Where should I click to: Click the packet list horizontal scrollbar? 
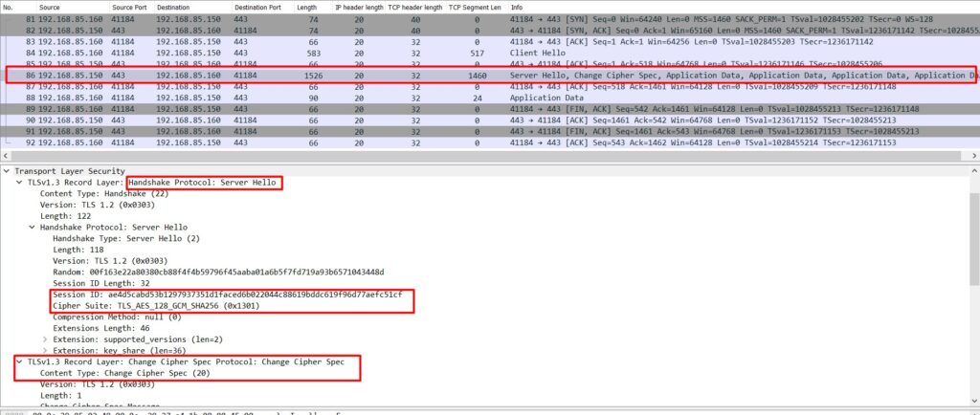490,156
